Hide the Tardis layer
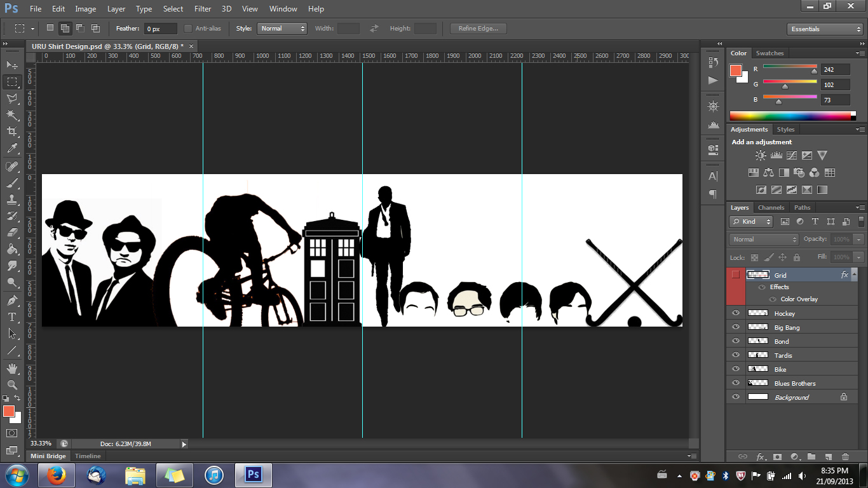The image size is (868, 488). tap(736, 355)
